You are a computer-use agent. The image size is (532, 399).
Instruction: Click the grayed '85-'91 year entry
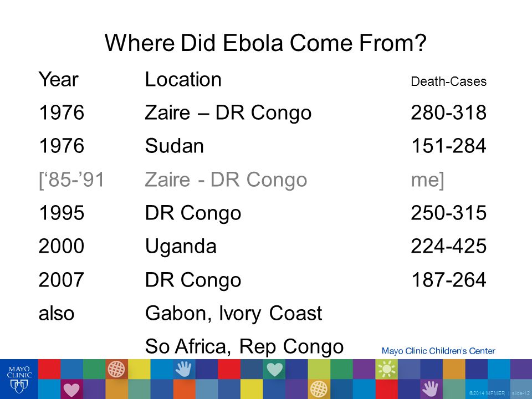[71, 180]
